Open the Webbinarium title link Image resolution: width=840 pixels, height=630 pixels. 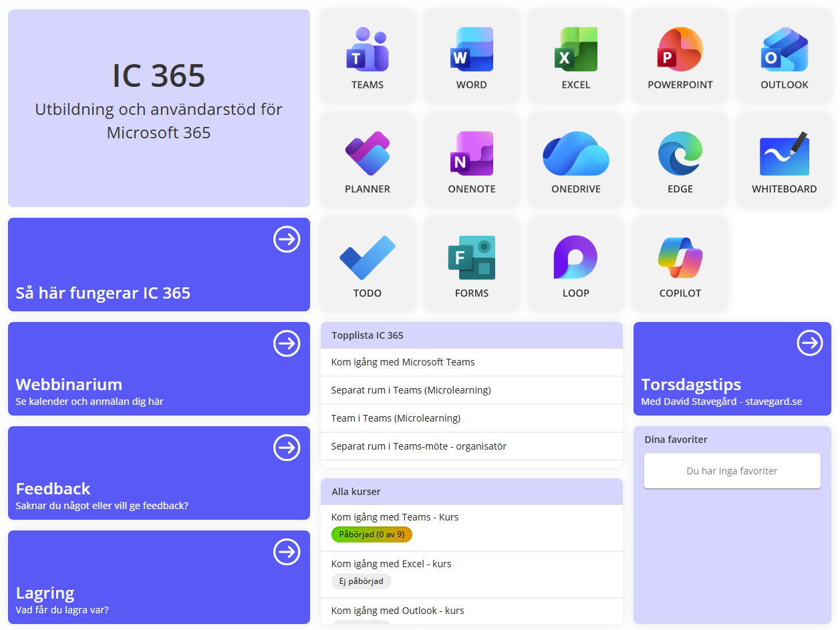(69, 384)
